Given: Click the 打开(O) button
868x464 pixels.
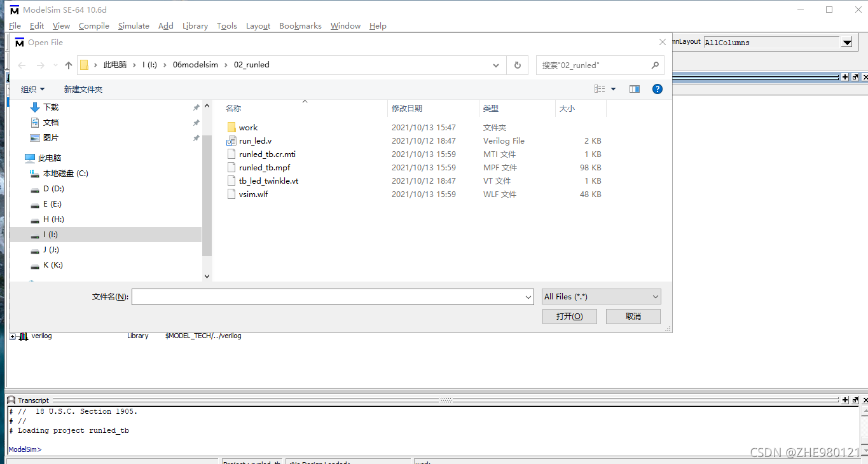Looking at the screenshot, I should point(570,317).
